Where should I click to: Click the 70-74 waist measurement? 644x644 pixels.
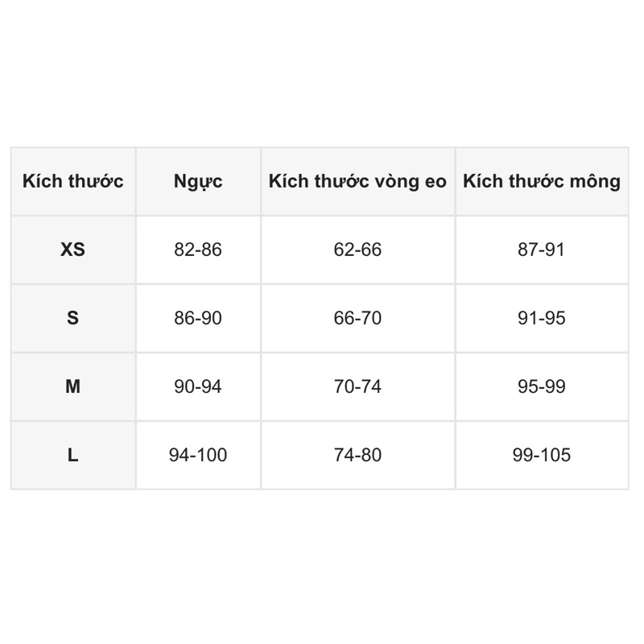click(357, 386)
